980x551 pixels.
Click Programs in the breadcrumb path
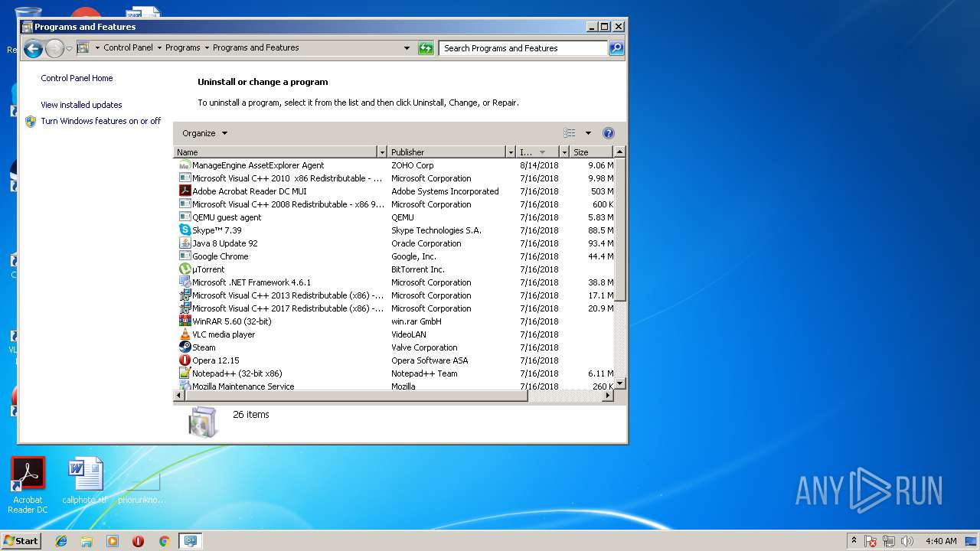tap(183, 47)
